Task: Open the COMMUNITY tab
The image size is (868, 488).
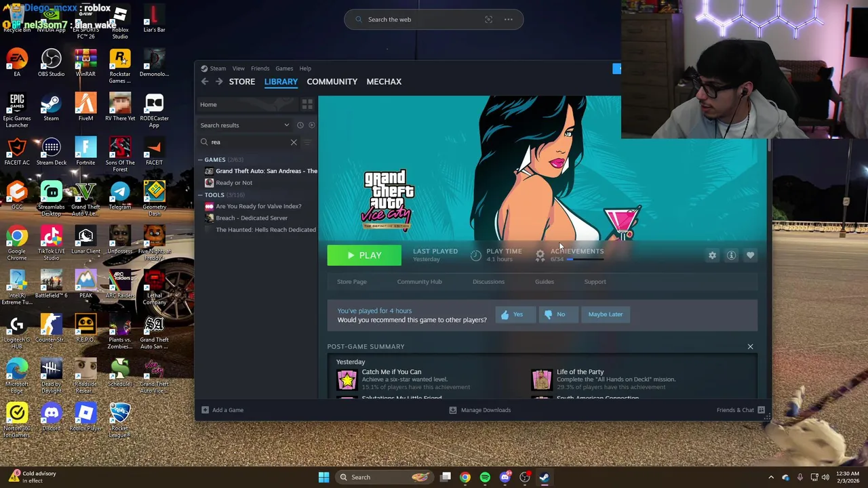Action: tap(332, 81)
